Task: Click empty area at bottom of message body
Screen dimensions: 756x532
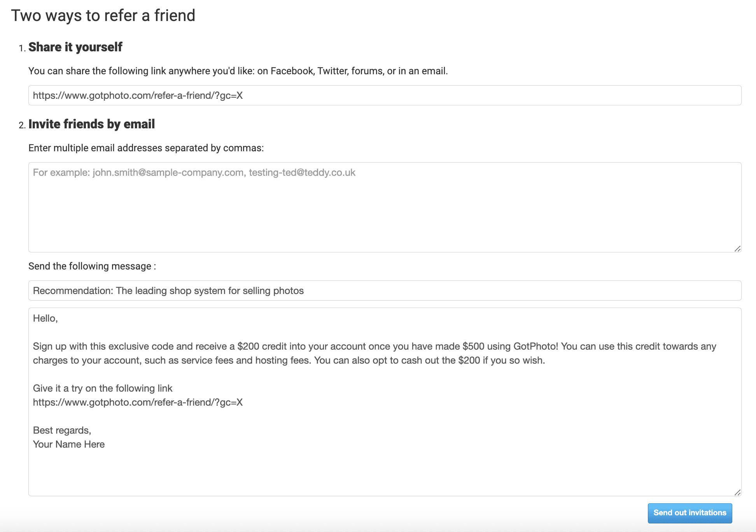Action: [385, 472]
